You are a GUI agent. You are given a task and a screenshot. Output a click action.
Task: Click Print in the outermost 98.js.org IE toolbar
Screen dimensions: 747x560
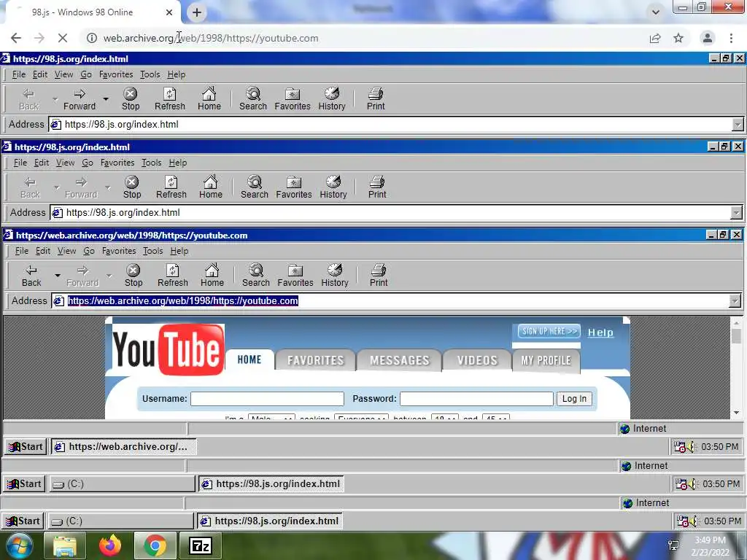[x=376, y=99]
